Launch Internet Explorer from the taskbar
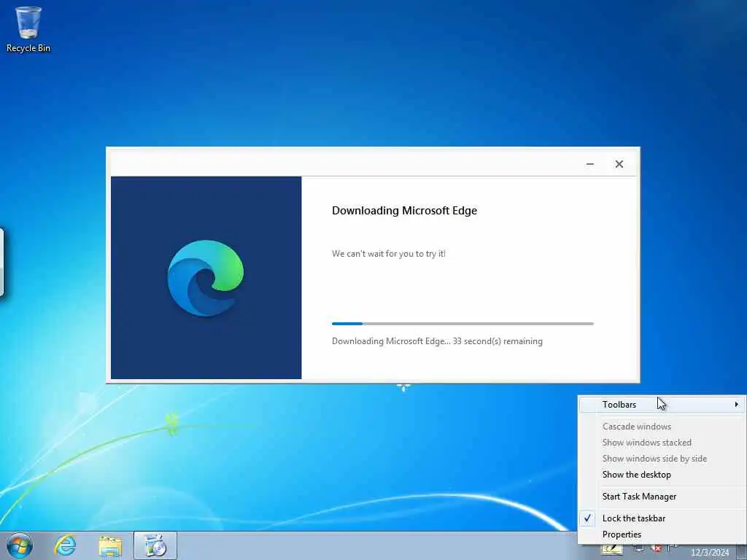 point(65,545)
